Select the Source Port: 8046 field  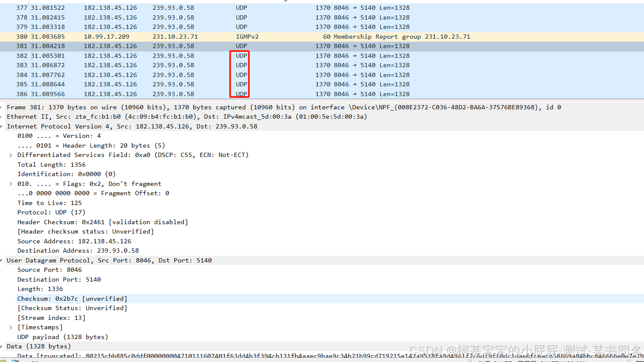[x=50, y=270]
